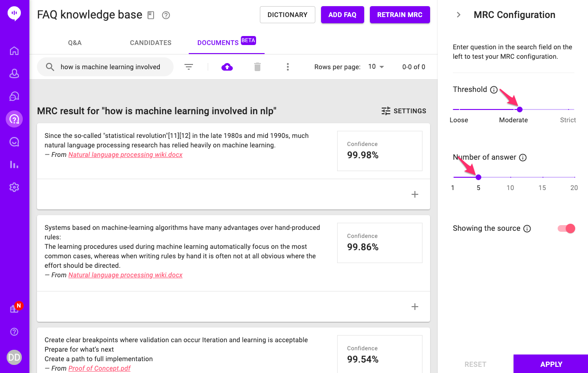588x373 pixels.
Task: Open the analytics bar chart icon
Action: tap(14, 164)
